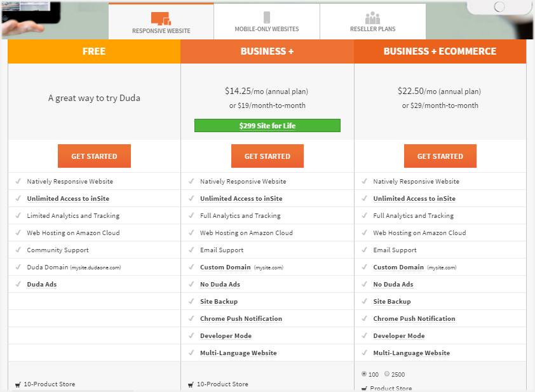The width and height of the screenshot is (535, 392).
Task: Click Get Started under the Free plan
Action: click(x=94, y=156)
